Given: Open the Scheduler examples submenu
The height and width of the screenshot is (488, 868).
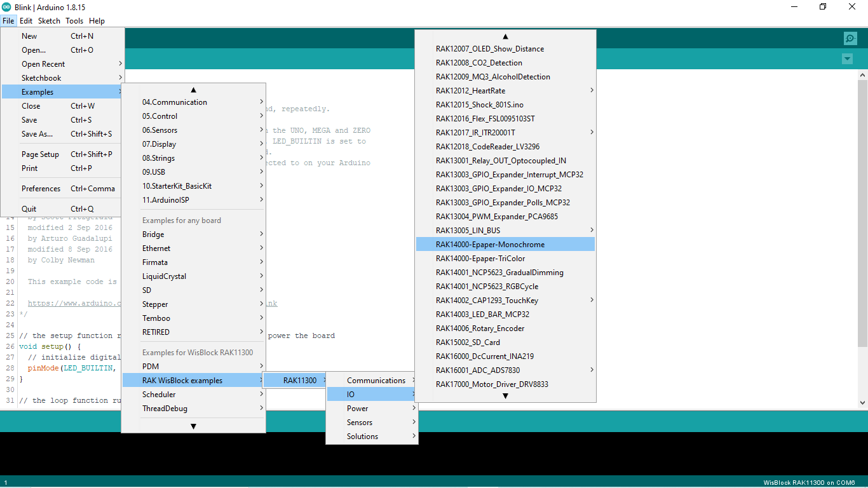Looking at the screenshot, I should (x=193, y=395).
